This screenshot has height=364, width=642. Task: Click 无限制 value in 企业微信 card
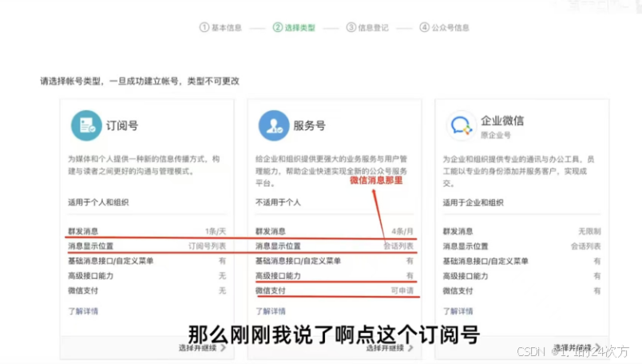[x=589, y=231]
